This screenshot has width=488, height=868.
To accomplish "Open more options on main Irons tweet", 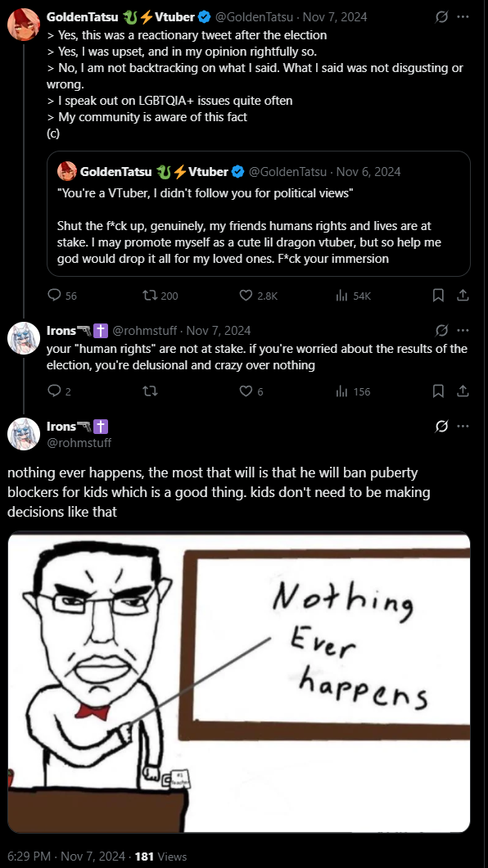I will coord(463,427).
